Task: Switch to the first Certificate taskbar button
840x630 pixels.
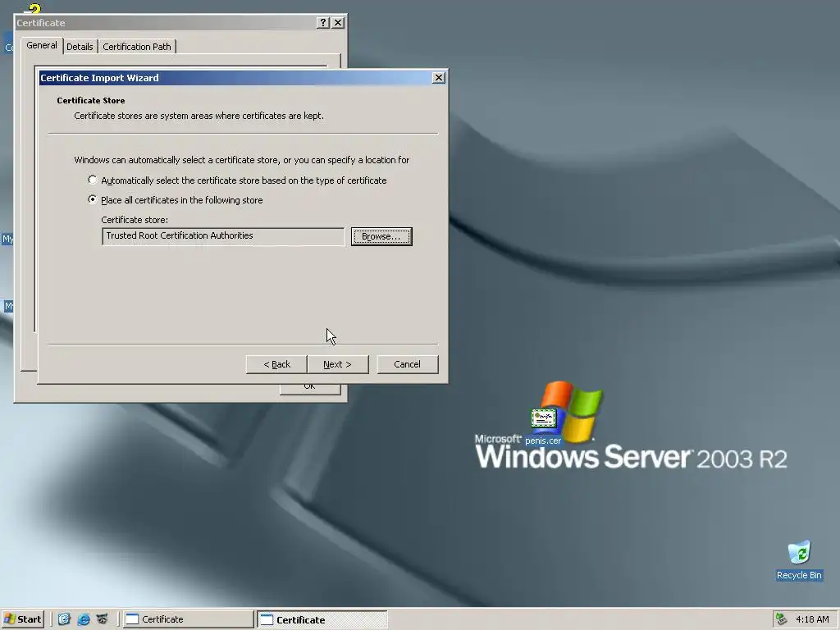Action: click(x=188, y=619)
